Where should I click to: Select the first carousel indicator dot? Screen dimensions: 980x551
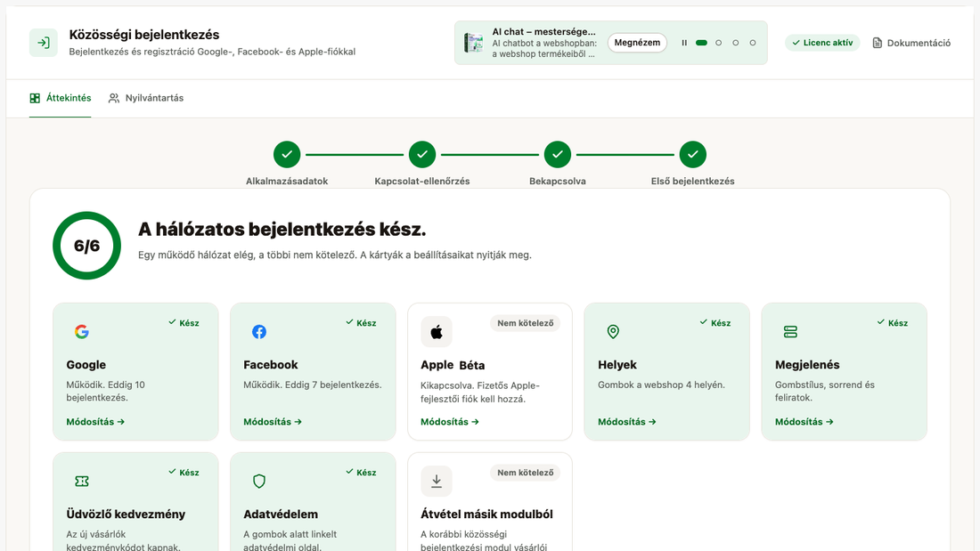pos(701,43)
